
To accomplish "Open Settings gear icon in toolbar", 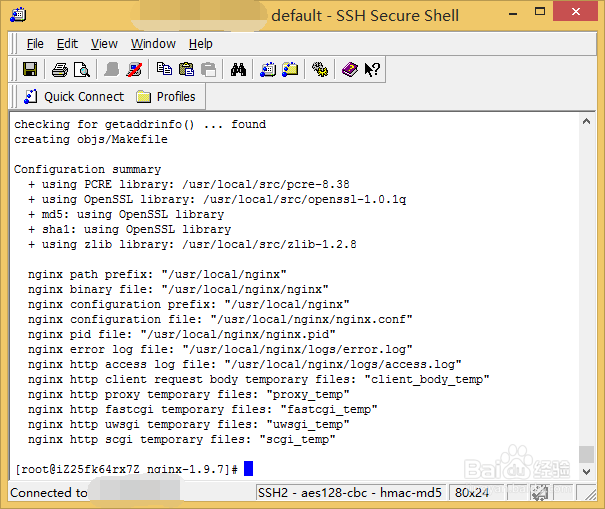I will (x=320, y=69).
